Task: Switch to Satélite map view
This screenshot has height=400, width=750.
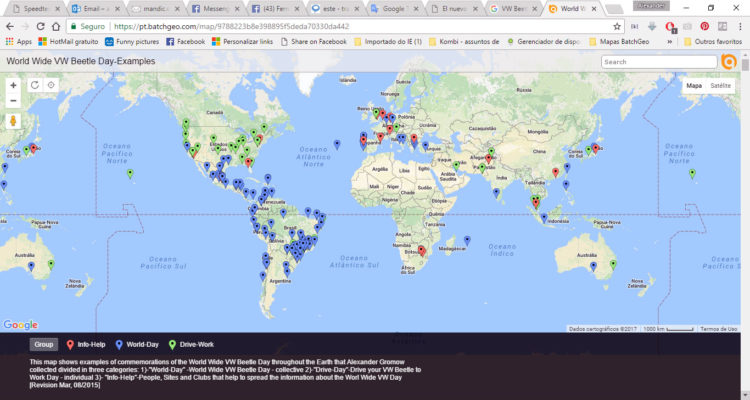Action: [720, 86]
